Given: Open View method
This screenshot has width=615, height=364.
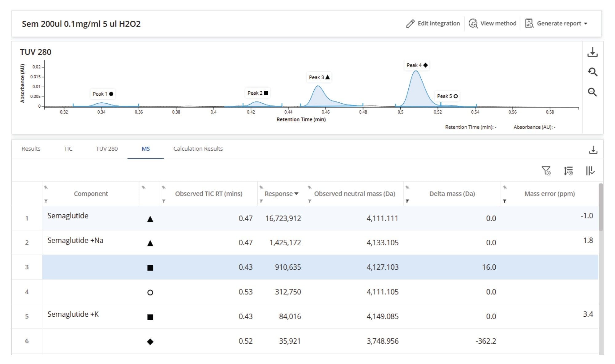Looking at the screenshot, I should (x=493, y=23).
